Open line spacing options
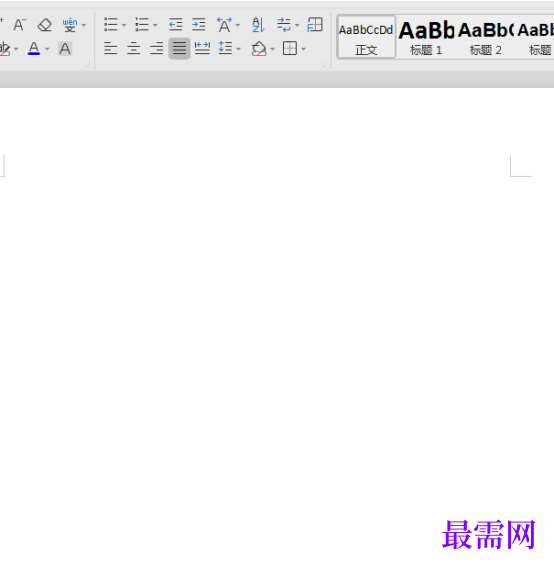The width and height of the screenshot is (554, 566). (225, 48)
